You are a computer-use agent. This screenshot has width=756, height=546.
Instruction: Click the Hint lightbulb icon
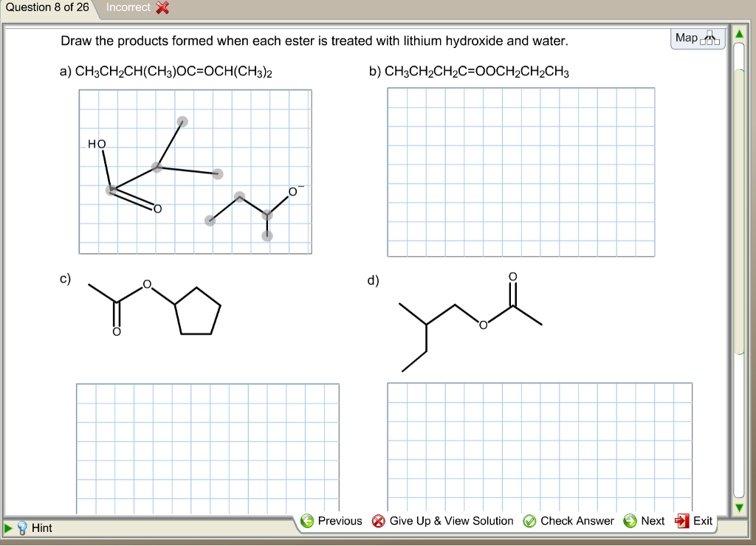click(23, 528)
